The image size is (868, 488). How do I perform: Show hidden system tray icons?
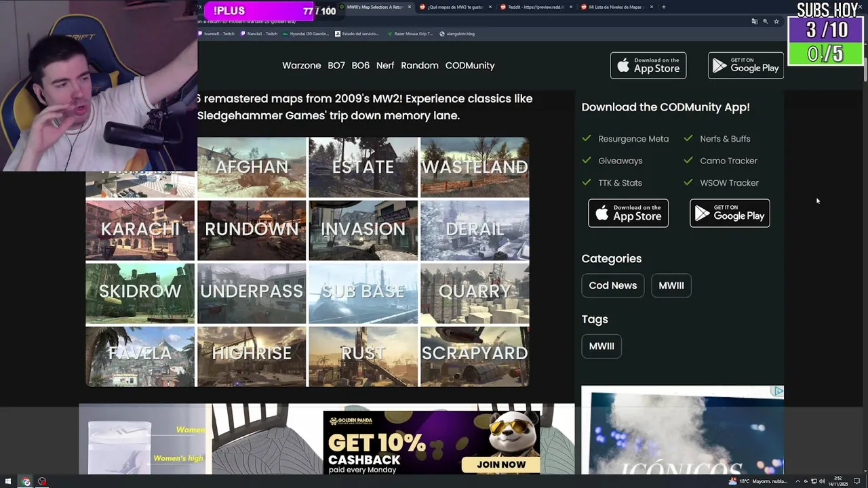tap(797, 481)
